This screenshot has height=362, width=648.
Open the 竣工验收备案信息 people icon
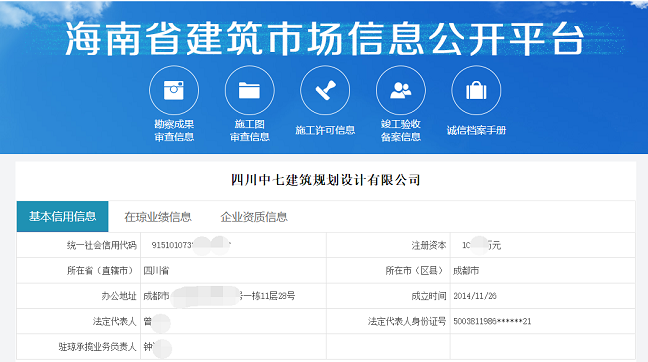pyautogui.click(x=401, y=90)
